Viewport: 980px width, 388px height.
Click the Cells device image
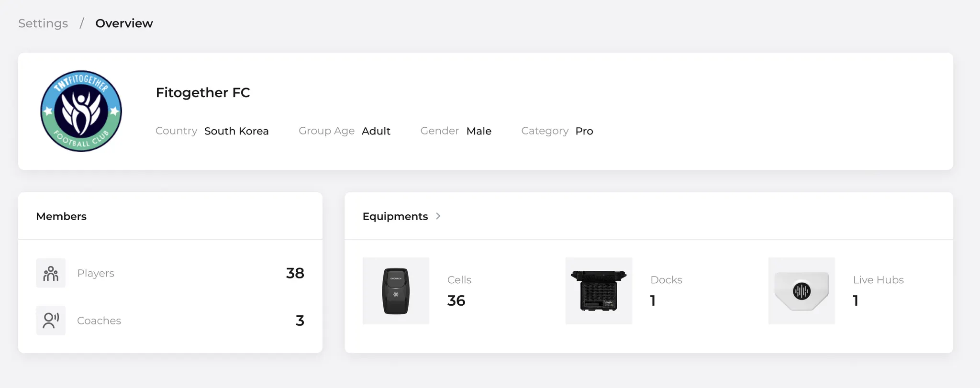(396, 291)
